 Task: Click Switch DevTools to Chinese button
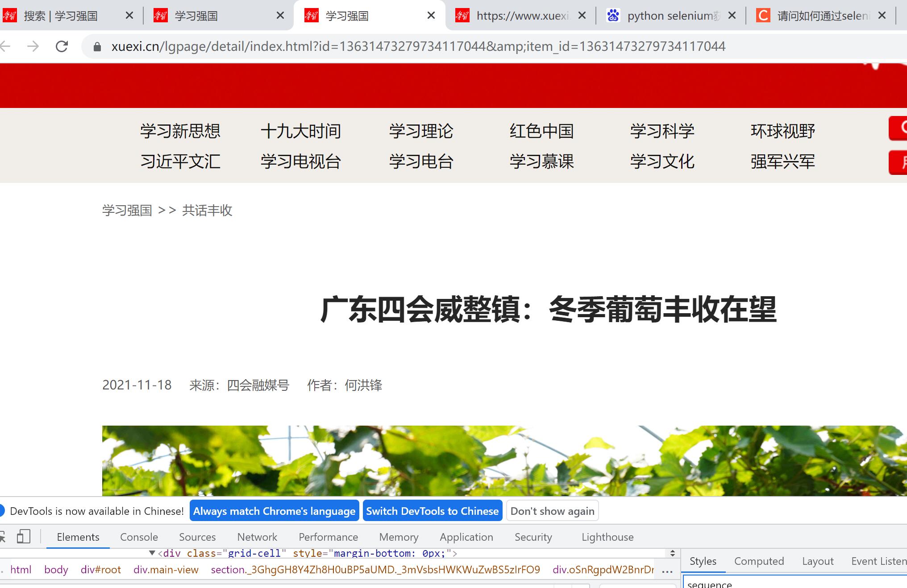[432, 511]
